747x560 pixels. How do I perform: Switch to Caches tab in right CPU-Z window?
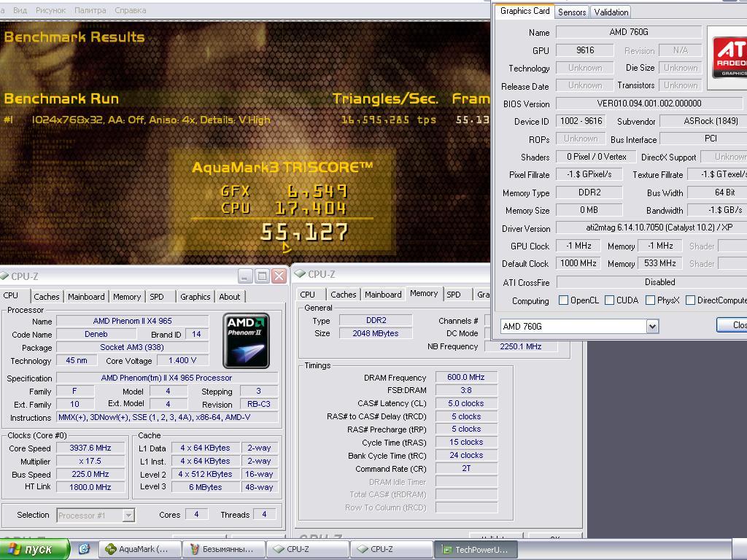[344, 295]
